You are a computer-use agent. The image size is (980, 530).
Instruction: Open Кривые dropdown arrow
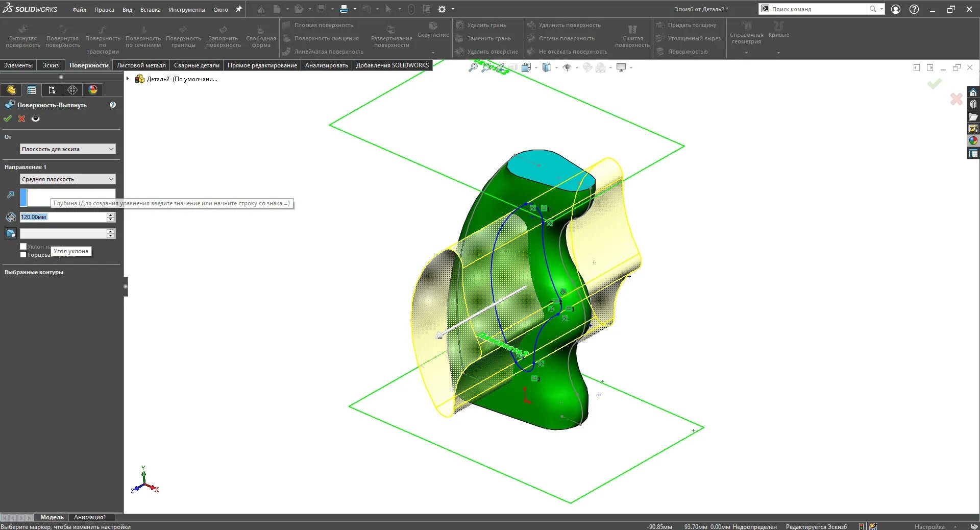[778, 53]
